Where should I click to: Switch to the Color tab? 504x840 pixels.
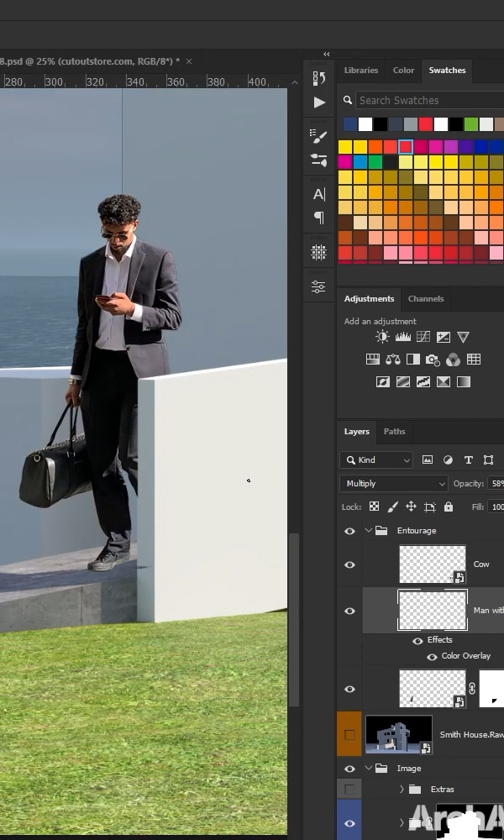pyautogui.click(x=403, y=71)
